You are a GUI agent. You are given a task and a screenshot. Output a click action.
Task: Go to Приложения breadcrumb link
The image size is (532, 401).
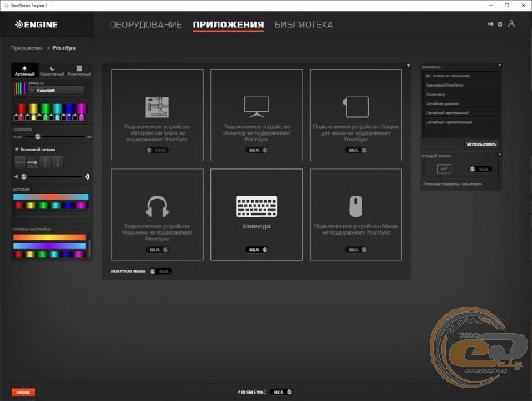click(27, 48)
